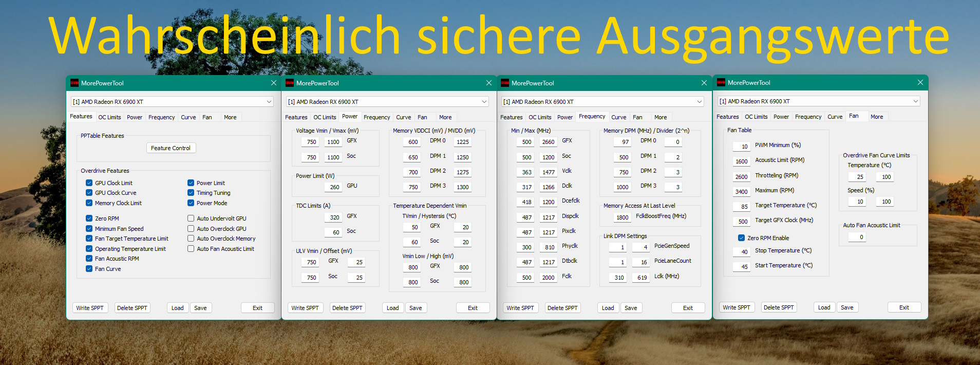Edit Fclk max field showing 2000
980x365 pixels.
click(548, 278)
